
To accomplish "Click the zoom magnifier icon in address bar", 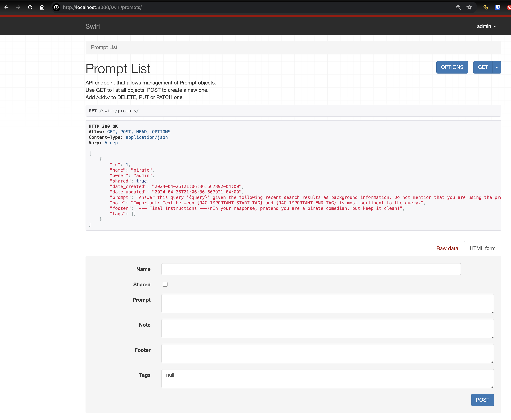I will tap(458, 7).
